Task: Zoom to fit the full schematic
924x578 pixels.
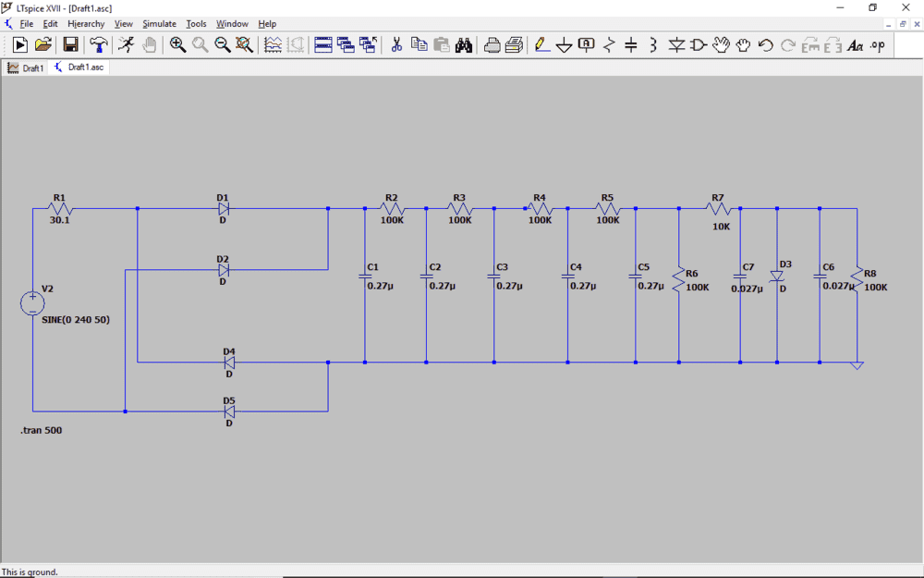Action: pyautogui.click(x=243, y=43)
